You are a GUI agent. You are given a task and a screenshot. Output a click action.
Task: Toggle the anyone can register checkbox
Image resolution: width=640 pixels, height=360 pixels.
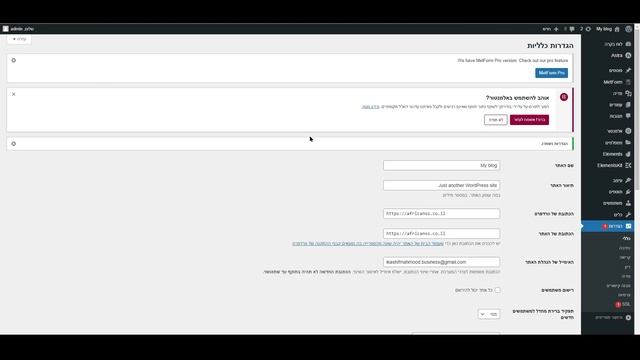pyautogui.click(x=498, y=290)
